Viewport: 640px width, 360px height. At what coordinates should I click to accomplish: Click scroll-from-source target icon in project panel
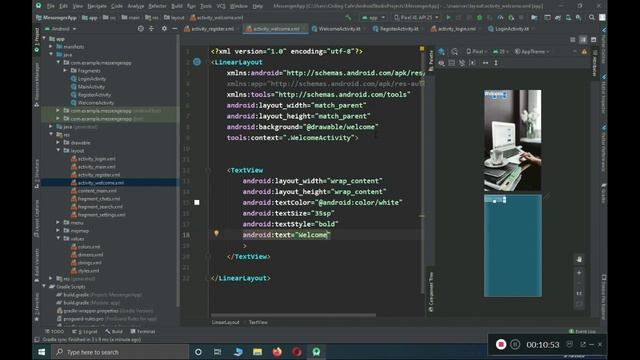point(140,29)
